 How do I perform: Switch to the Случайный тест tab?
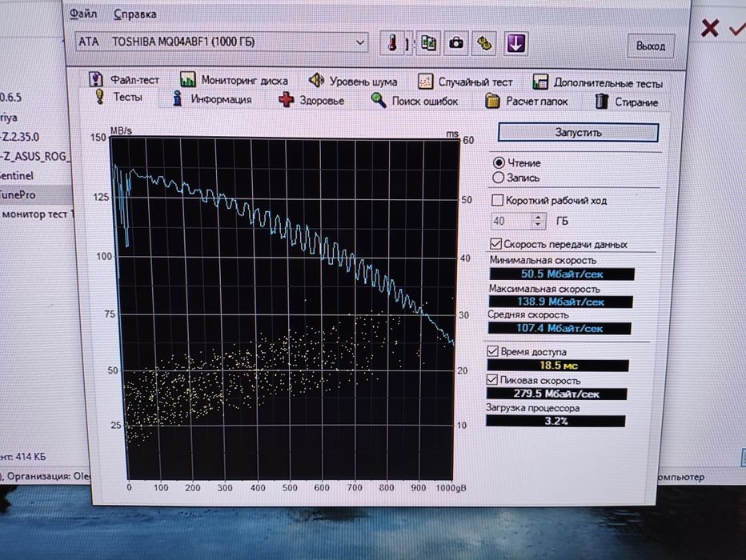coord(465,82)
